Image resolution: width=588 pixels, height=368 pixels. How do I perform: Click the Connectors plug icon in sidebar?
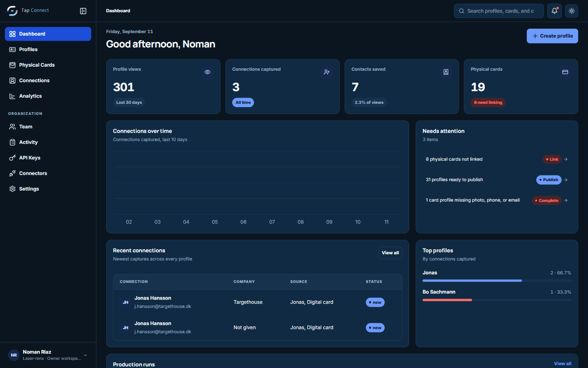tap(13, 173)
